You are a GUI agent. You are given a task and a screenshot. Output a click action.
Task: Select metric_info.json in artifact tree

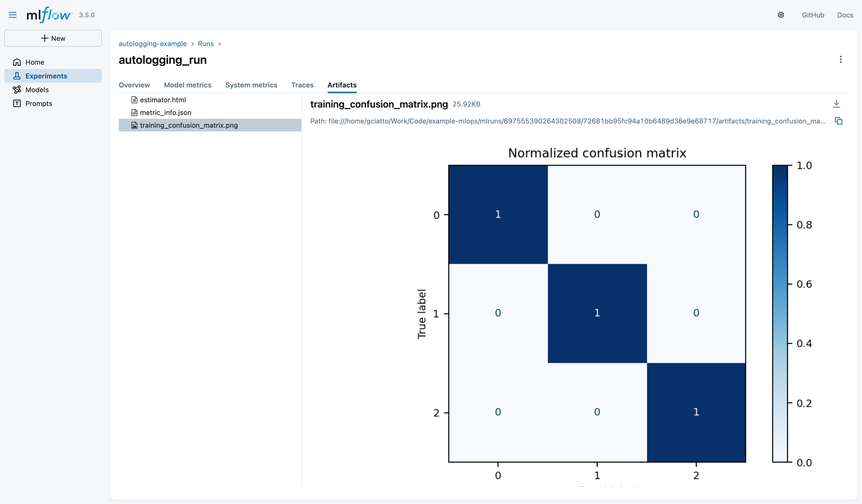[x=165, y=113]
